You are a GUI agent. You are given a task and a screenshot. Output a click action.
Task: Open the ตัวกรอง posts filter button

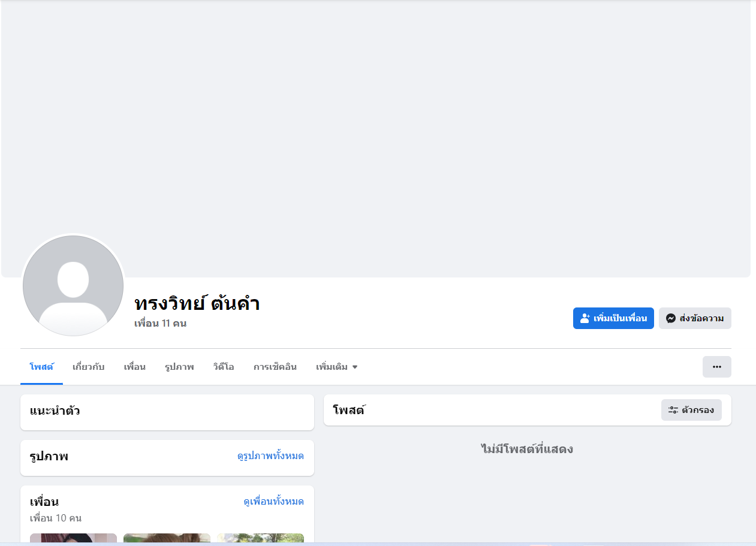pyautogui.click(x=691, y=410)
